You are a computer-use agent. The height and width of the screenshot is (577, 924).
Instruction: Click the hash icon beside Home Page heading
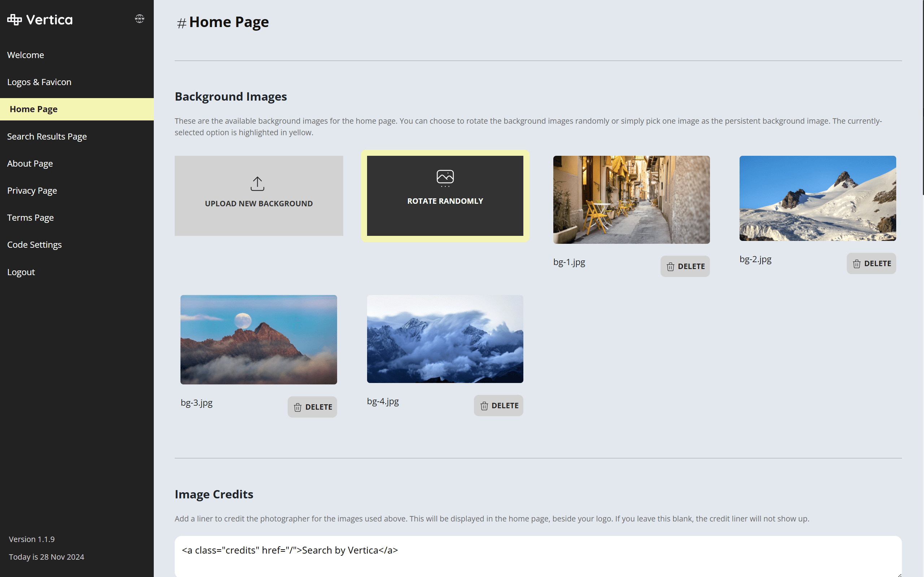tap(181, 23)
